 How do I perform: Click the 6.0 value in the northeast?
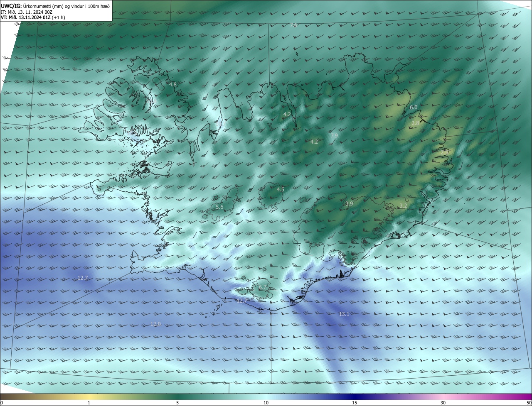click(x=414, y=107)
